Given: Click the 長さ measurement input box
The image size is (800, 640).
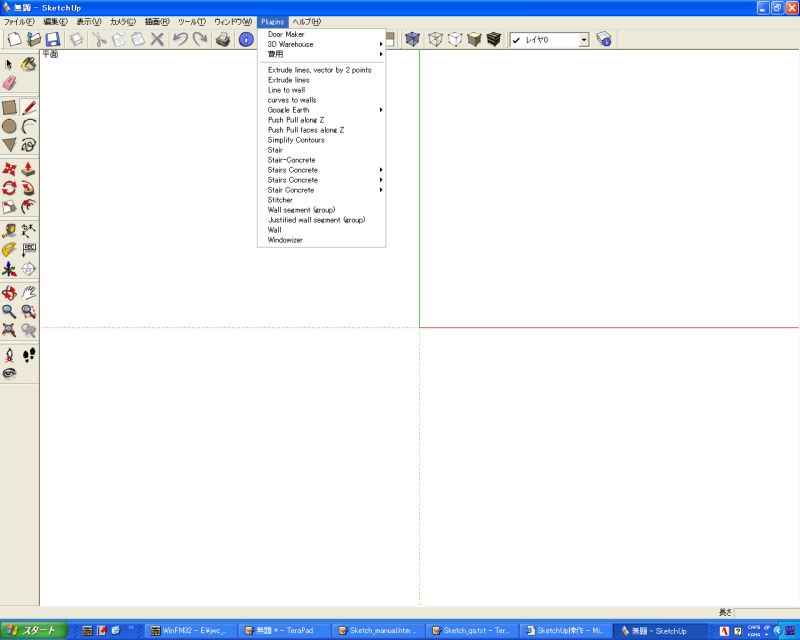Looking at the screenshot, I should (766, 612).
